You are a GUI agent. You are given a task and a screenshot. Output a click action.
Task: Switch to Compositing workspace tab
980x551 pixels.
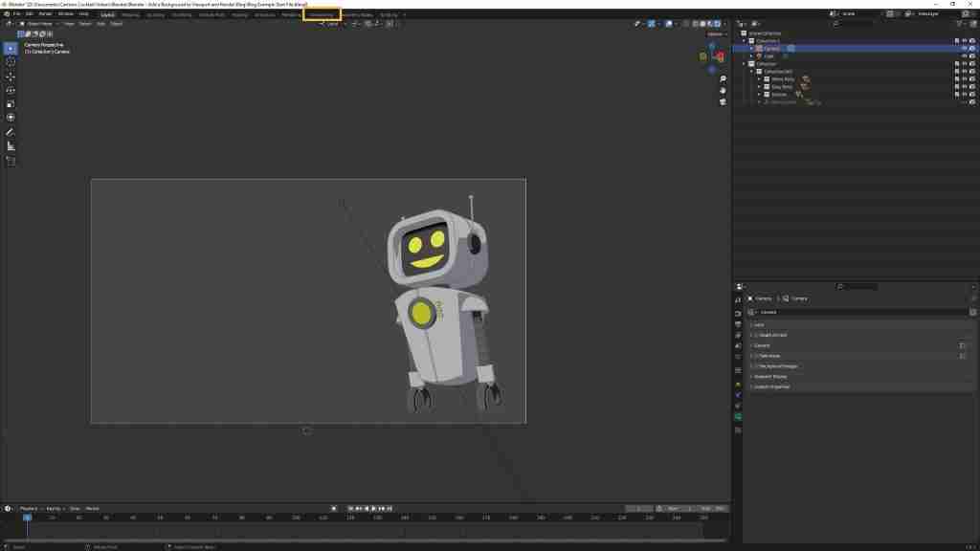pos(322,13)
